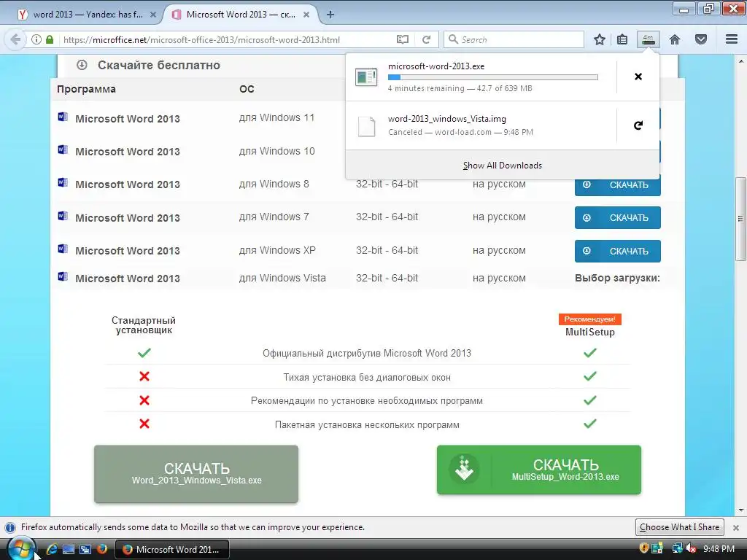747x560 pixels.
Task: Click the green padlock security icon
Action: [50, 39]
